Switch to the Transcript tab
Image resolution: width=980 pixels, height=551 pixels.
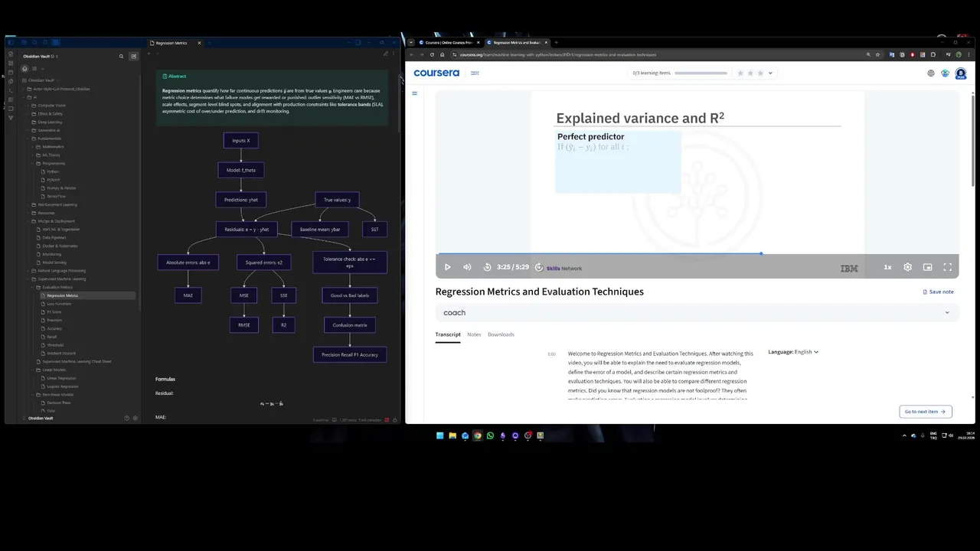(x=448, y=334)
